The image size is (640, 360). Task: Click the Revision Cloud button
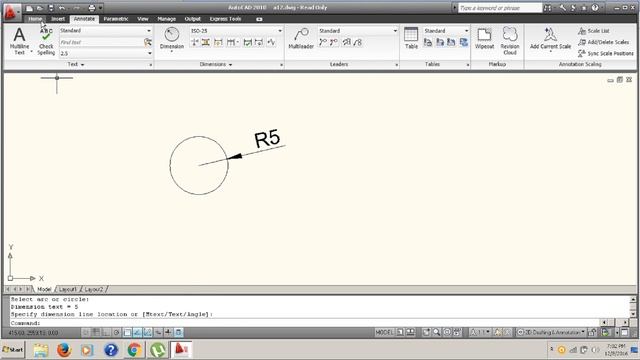[x=510, y=41]
